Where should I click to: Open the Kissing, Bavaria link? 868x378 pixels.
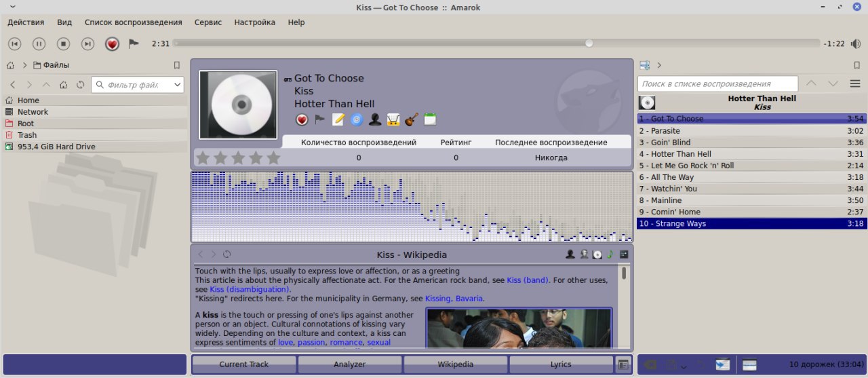coord(454,298)
